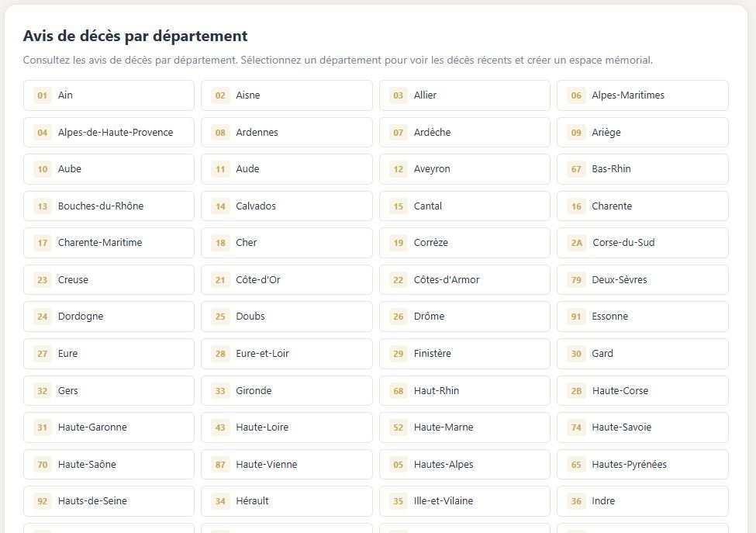Open the Ardennes obituaries
Image resolution: width=756 pixels, height=533 pixels.
pos(286,132)
